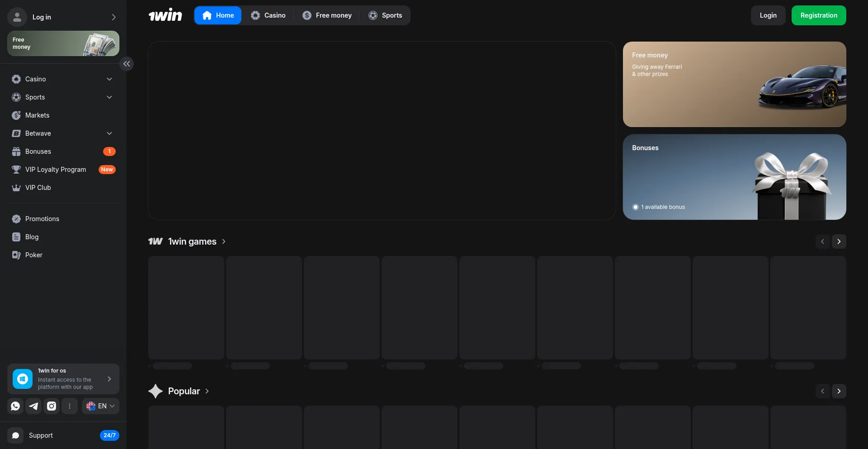Click the 1W icon beside 1win games

(x=156, y=241)
